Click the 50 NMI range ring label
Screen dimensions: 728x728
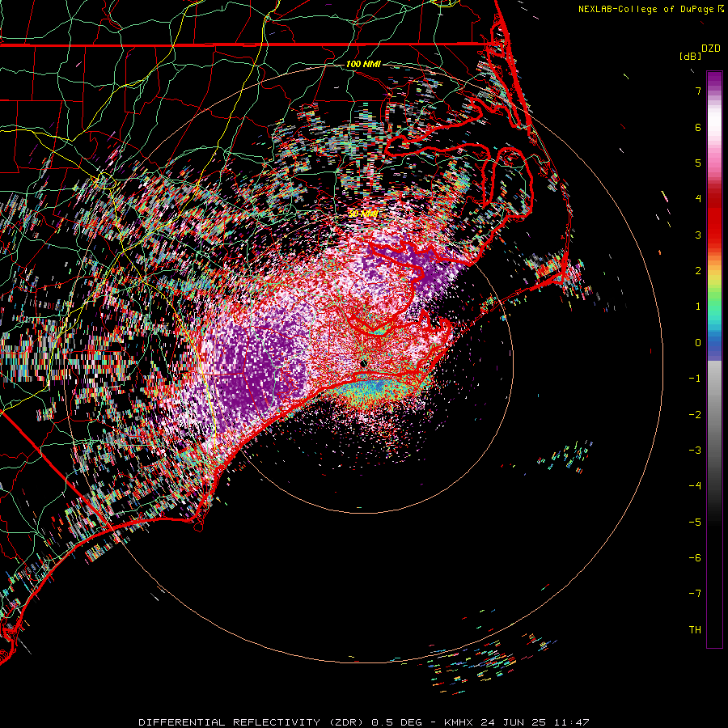pyautogui.click(x=363, y=214)
